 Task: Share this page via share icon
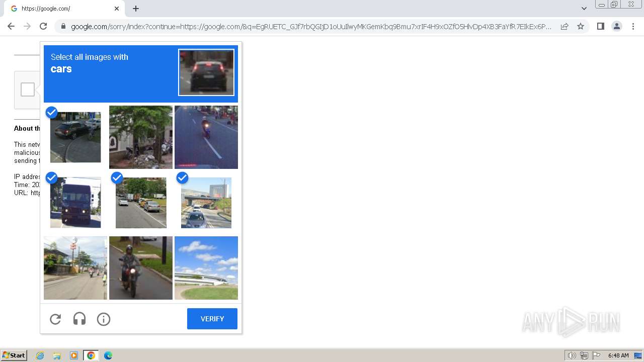[565, 26]
